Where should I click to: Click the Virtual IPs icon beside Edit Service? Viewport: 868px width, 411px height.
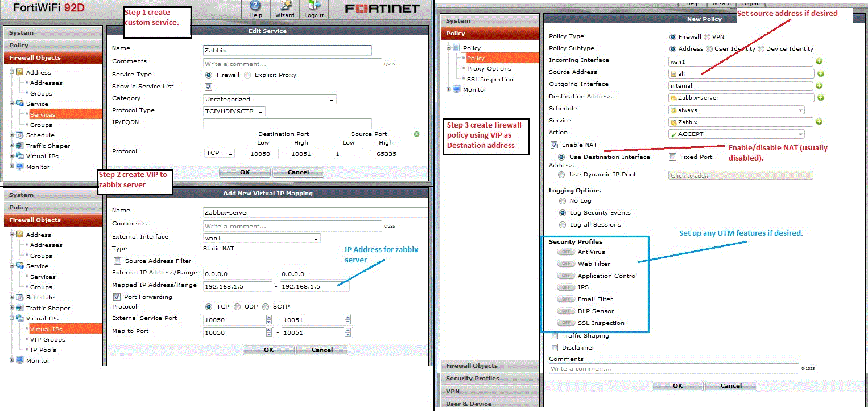click(20, 156)
